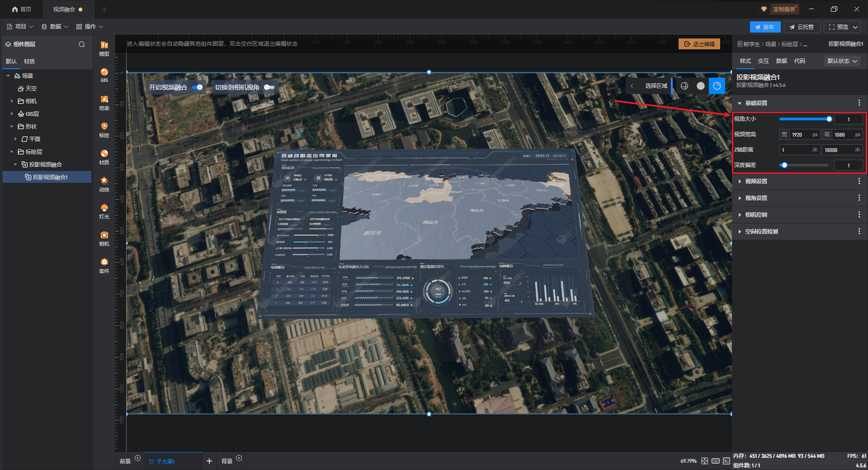Open the 标绘 (Plotting) component category

pyautogui.click(x=104, y=130)
